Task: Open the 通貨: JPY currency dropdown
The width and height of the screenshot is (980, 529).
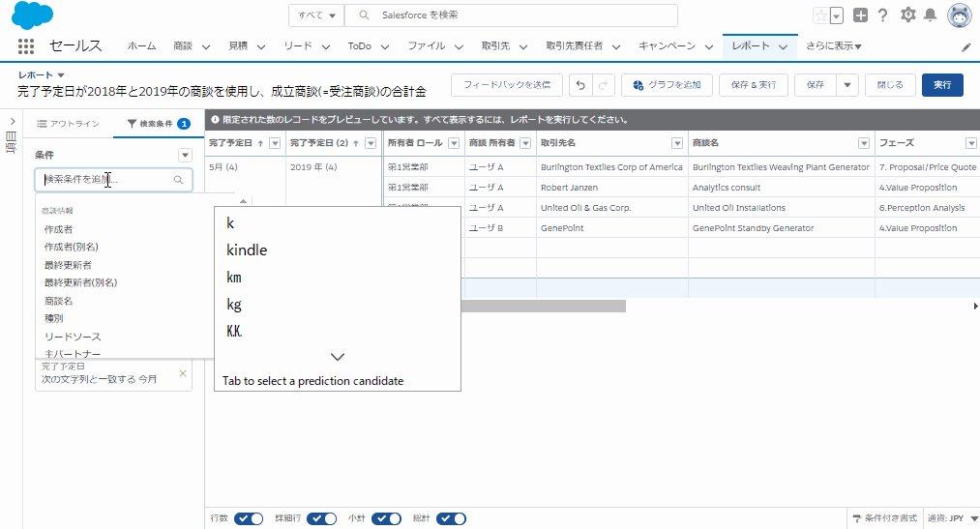Action: [953, 518]
